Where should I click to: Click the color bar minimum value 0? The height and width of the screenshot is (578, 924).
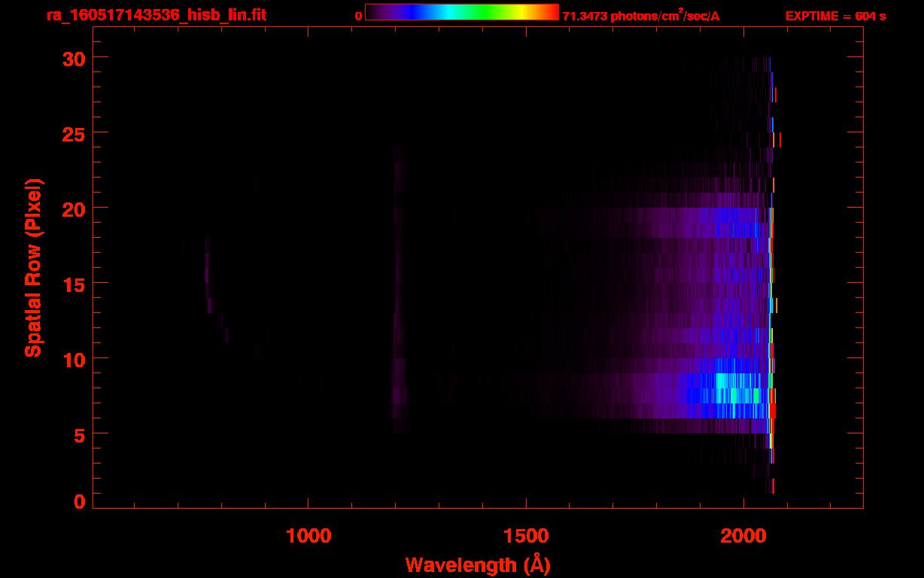359,16
